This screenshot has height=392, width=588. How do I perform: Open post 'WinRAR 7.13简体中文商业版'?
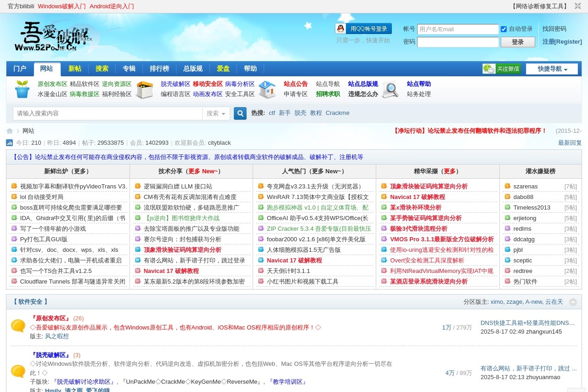[x=318, y=197]
